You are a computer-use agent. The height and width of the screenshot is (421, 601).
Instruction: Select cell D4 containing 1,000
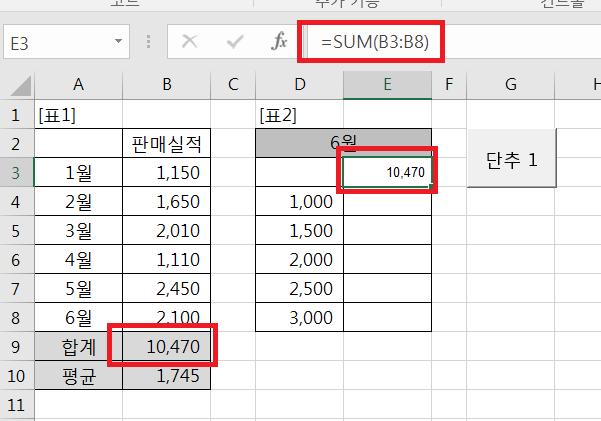tap(299, 201)
